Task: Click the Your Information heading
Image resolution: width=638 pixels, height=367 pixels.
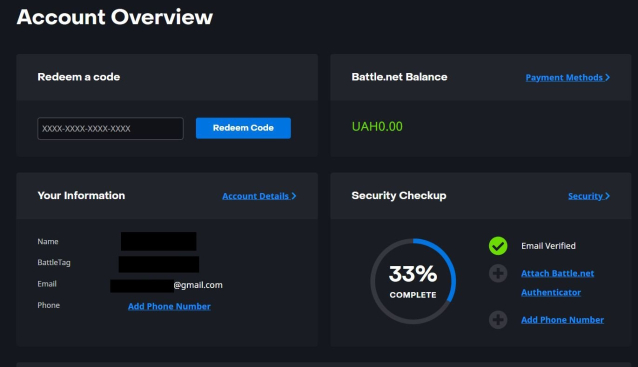Action: coord(81,196)
